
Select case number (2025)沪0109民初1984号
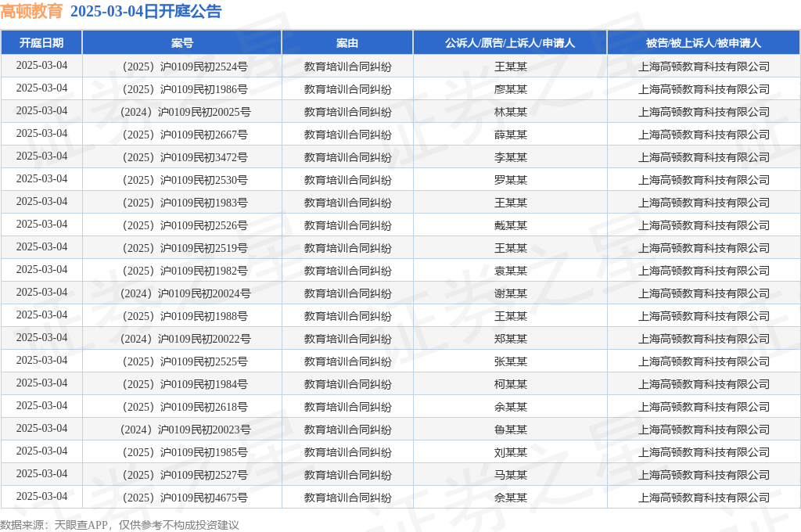[x=185, y=384]
